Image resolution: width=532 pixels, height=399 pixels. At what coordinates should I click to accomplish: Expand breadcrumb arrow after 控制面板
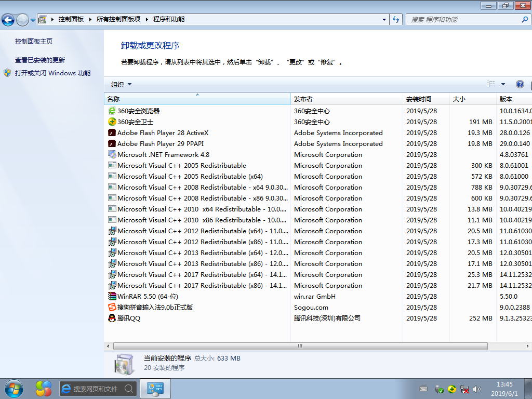[90, 19]
